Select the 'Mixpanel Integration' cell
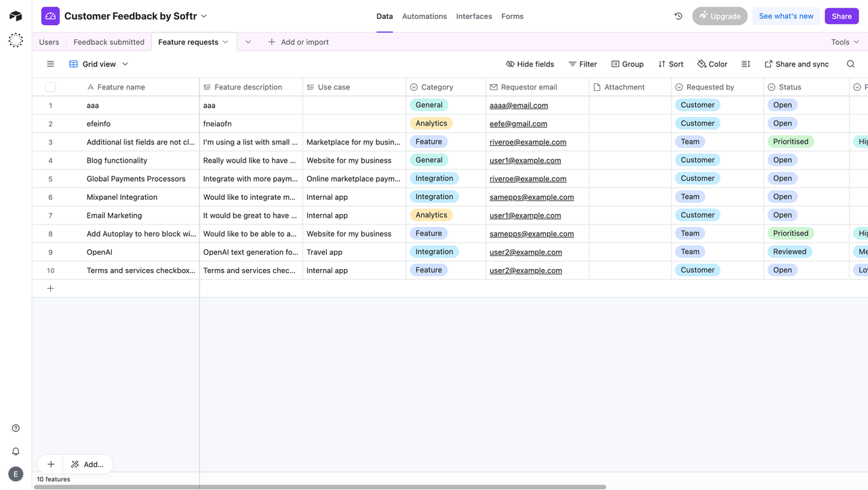The width and height of the screenshot is (868, 490). 142,197
